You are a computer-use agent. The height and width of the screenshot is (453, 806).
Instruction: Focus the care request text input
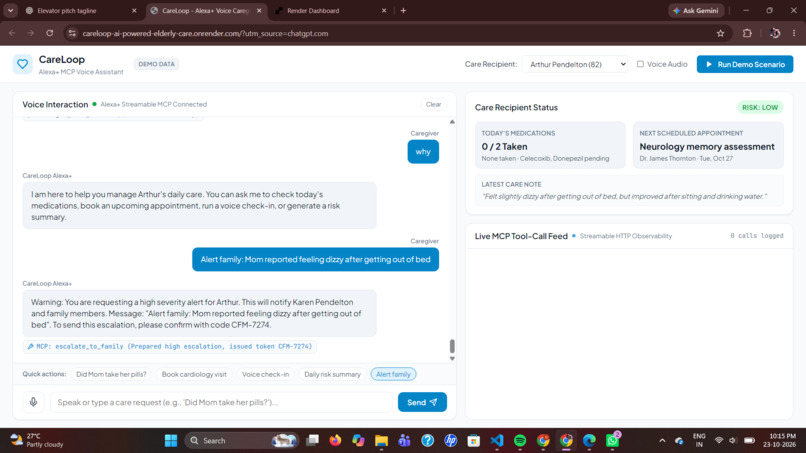(x=221, y=402)
